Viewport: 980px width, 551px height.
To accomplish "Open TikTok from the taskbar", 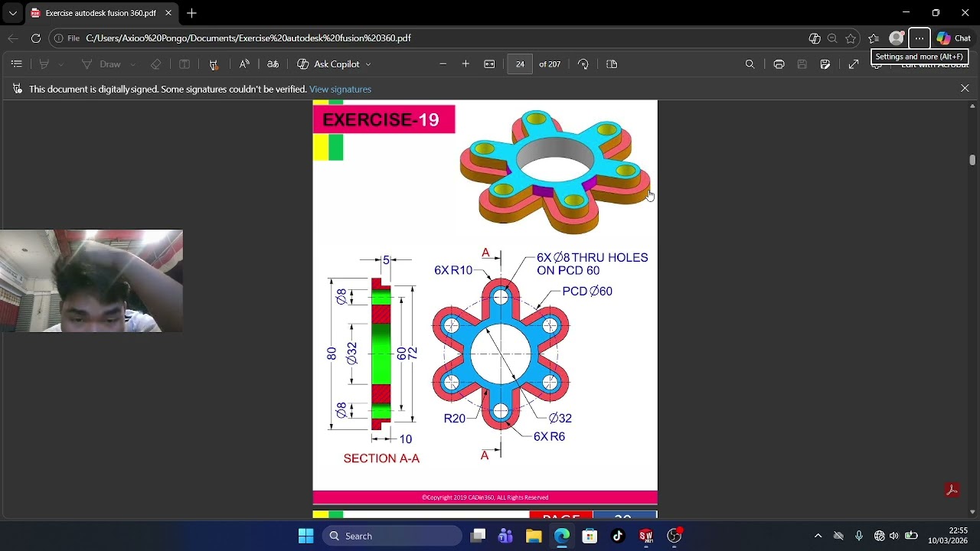I will click(618, 536).
